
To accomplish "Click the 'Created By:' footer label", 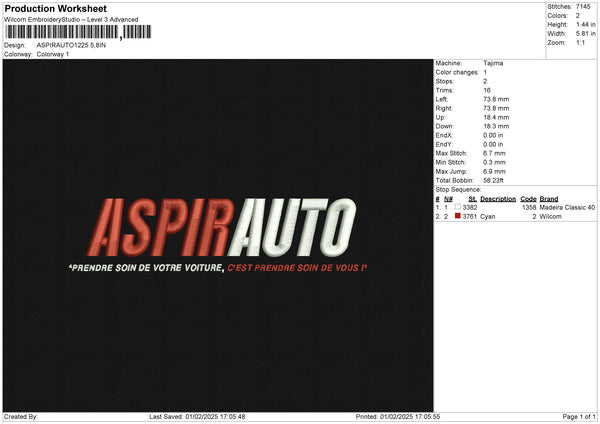I will click(21, 417).
